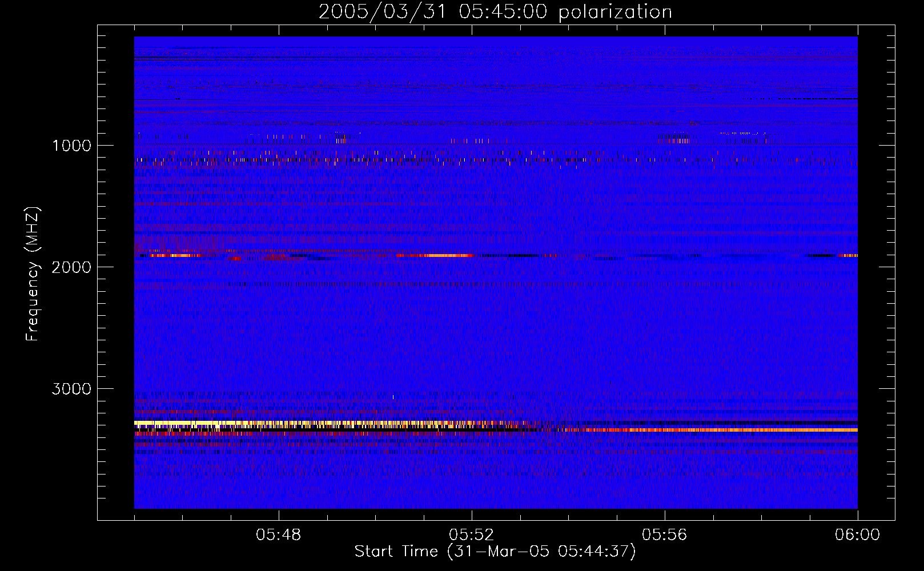Click the 05:48 time tick label
Screen dimensions: 924x571
(x=279, y=535)
